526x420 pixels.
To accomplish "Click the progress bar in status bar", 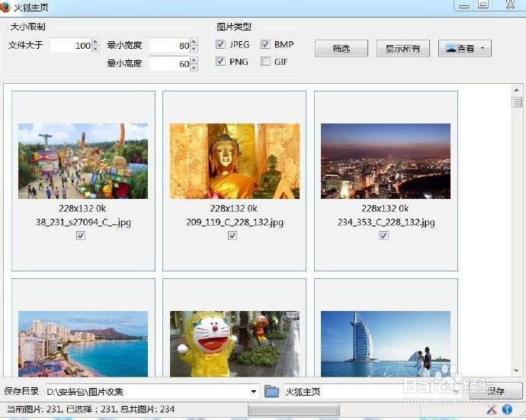I will (x=293, y=409).
